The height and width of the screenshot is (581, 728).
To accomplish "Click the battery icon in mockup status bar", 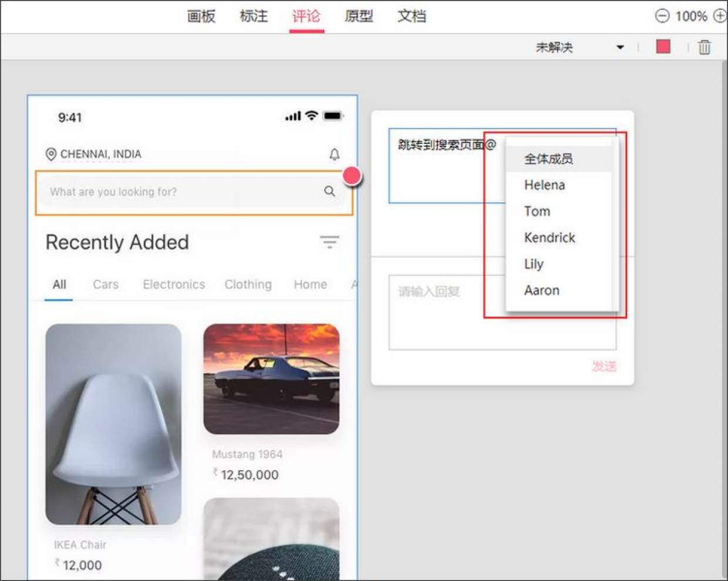I will click(333, 116).
